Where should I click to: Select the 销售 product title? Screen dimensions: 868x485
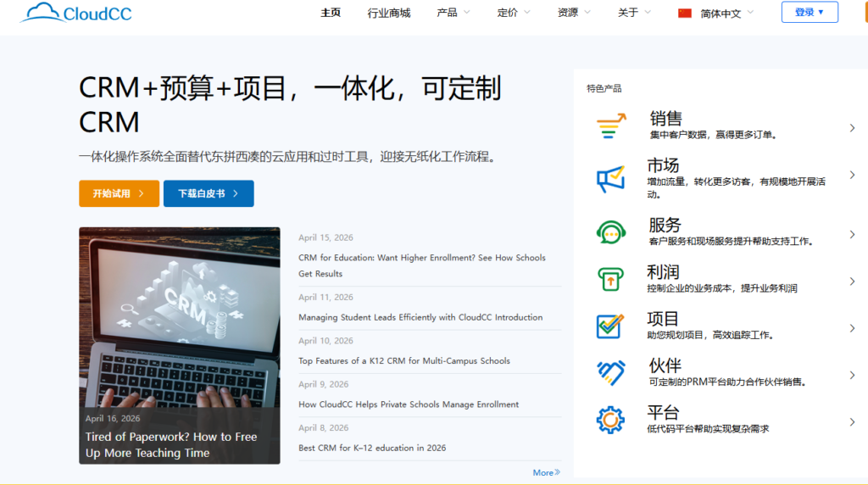click(666, 118)
